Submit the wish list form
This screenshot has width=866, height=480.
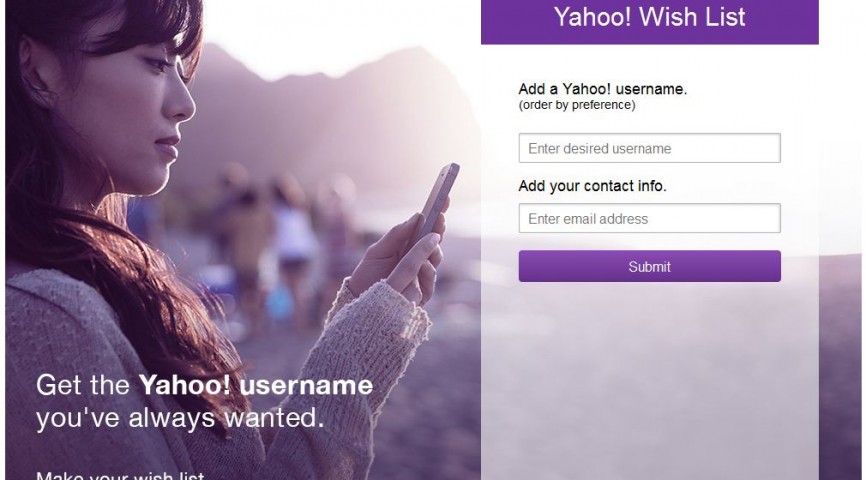click(x=650, y=266)
